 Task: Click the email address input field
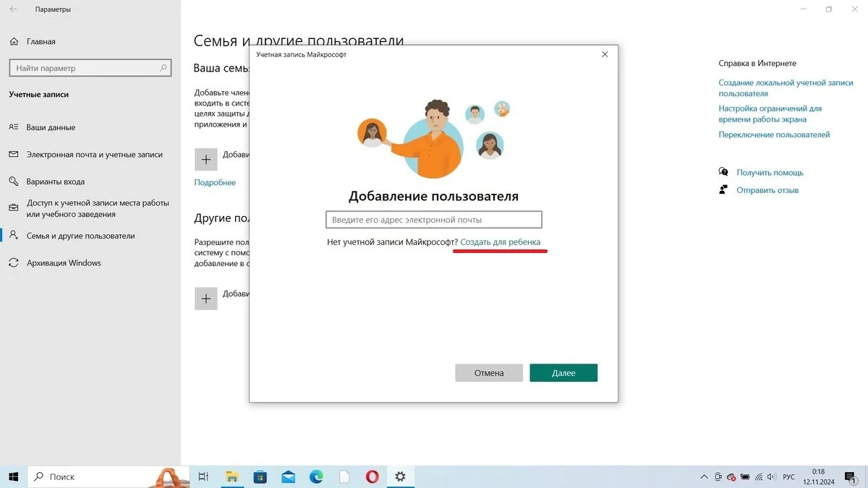pos(433,220)
